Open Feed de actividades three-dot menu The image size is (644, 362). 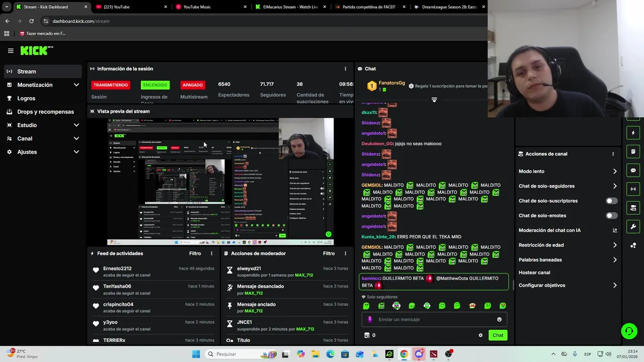(x=211, y=253)
